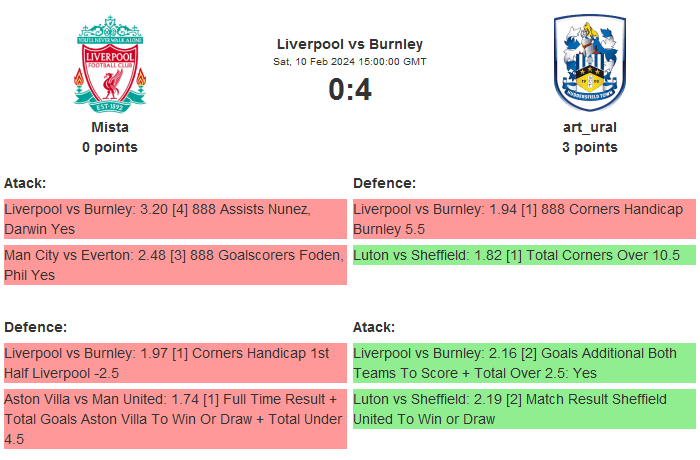Select the art_ural player name
Image resolution: width=700 pixels, height=460 pixels.
click(589, 127)
